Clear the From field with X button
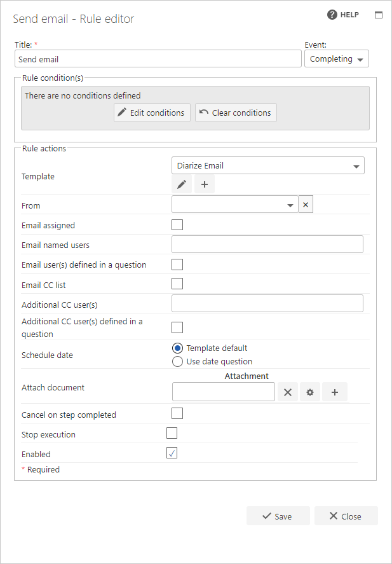The height and width of the screenshot is (564, 392). point(306,205)
